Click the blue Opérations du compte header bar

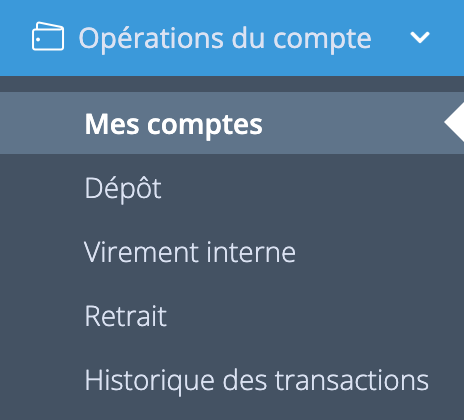pos(232,38)
